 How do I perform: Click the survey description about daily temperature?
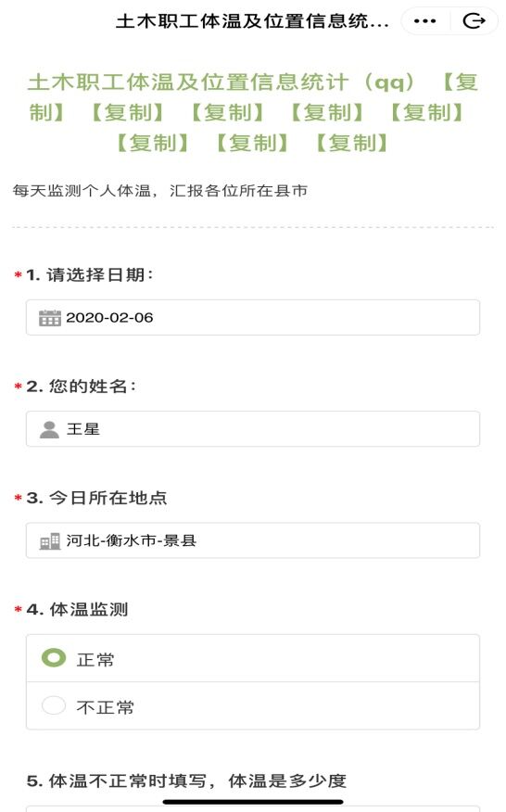160,191
